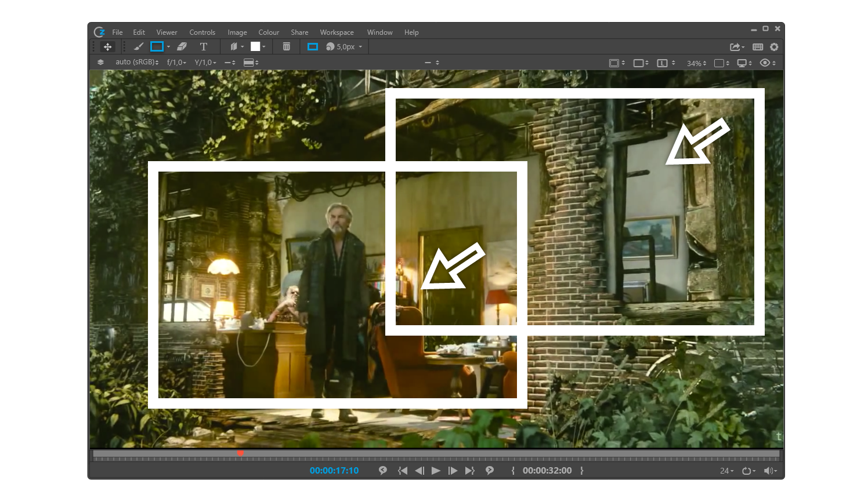Click the duration 00:00:32:00
Screen dimensions: 868x502
tap(547, 471)
